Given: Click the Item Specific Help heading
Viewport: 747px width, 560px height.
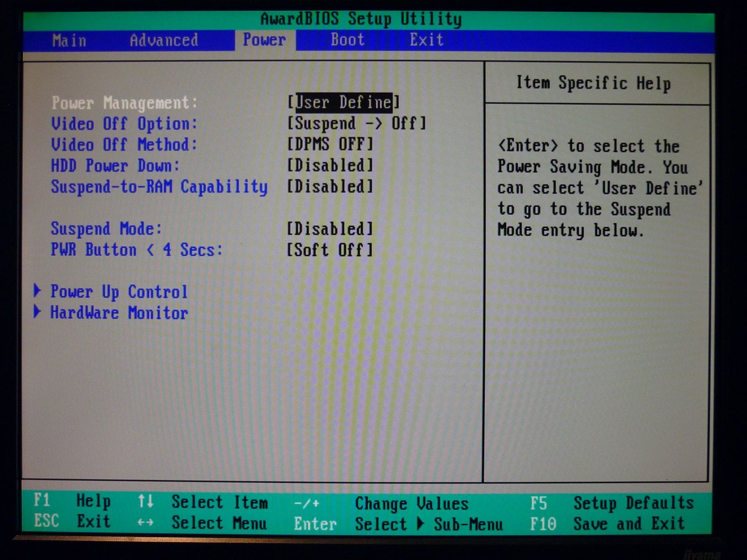Looking at the screenshot, I should (x=594, y=83).
